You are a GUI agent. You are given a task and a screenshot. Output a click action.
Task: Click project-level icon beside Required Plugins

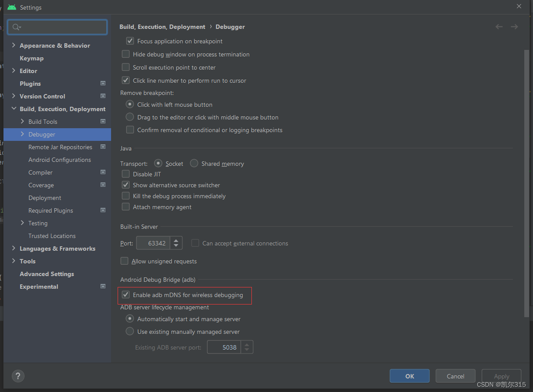click(103, 210)
